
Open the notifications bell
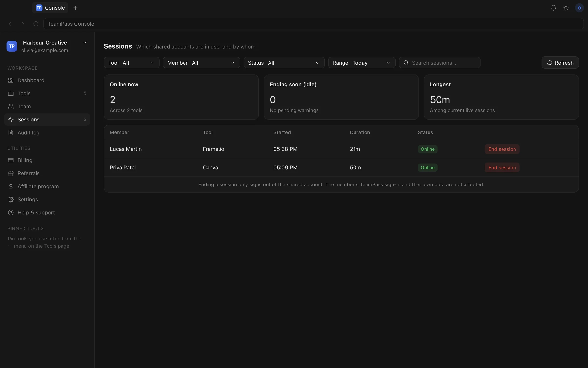553,8
